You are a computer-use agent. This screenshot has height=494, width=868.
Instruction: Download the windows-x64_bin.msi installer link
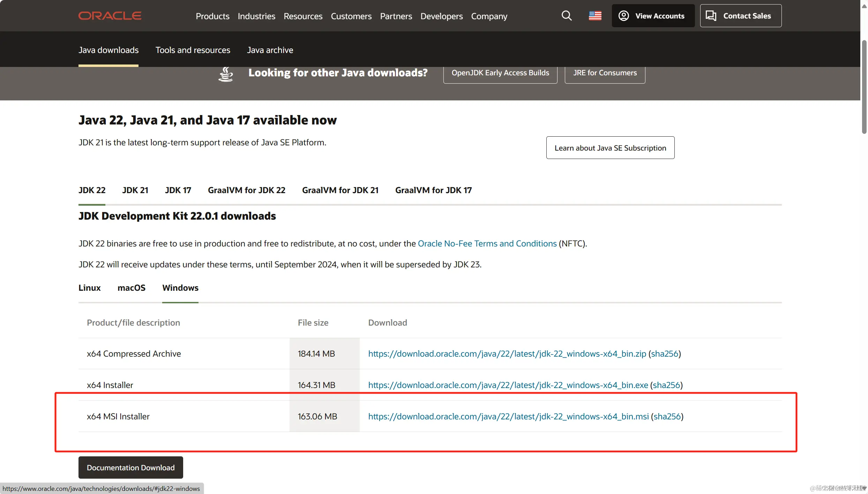click(x=508, y=416)
